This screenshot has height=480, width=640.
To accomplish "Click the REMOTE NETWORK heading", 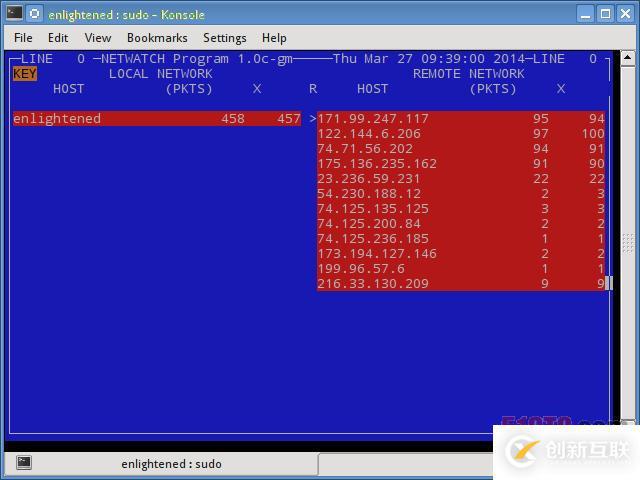I will pyautogui.click(x=469, y=74).
